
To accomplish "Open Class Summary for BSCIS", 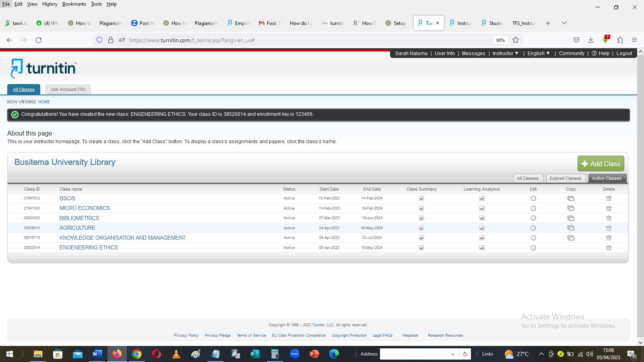I will pos(421,198).
